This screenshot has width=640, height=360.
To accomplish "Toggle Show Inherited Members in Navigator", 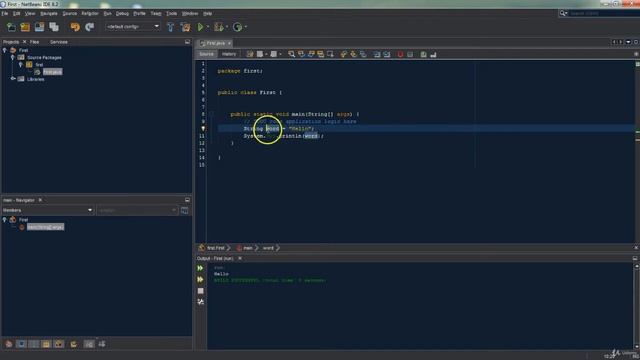I will pos(9,344).
